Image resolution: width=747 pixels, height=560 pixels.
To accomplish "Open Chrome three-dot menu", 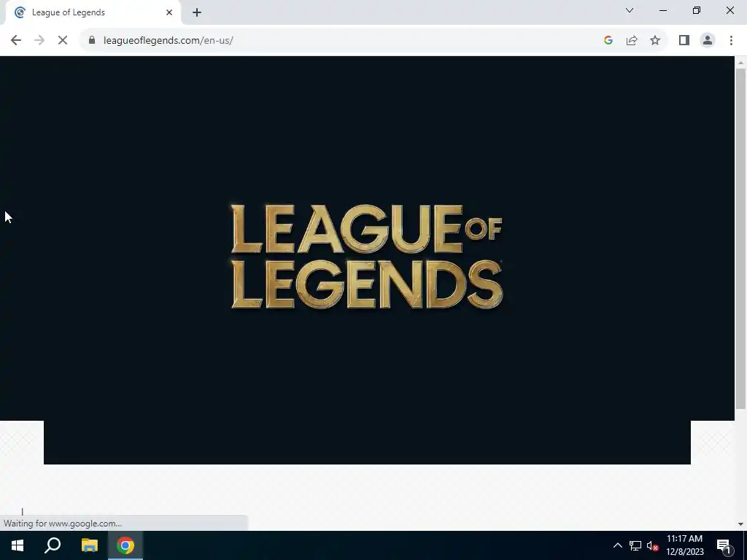I will [x=731, y=41].
